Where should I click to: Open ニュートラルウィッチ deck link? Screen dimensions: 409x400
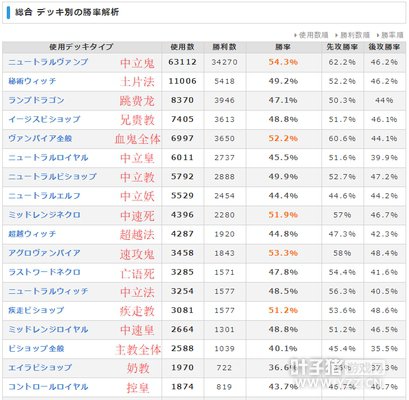(x=48, y=291)
